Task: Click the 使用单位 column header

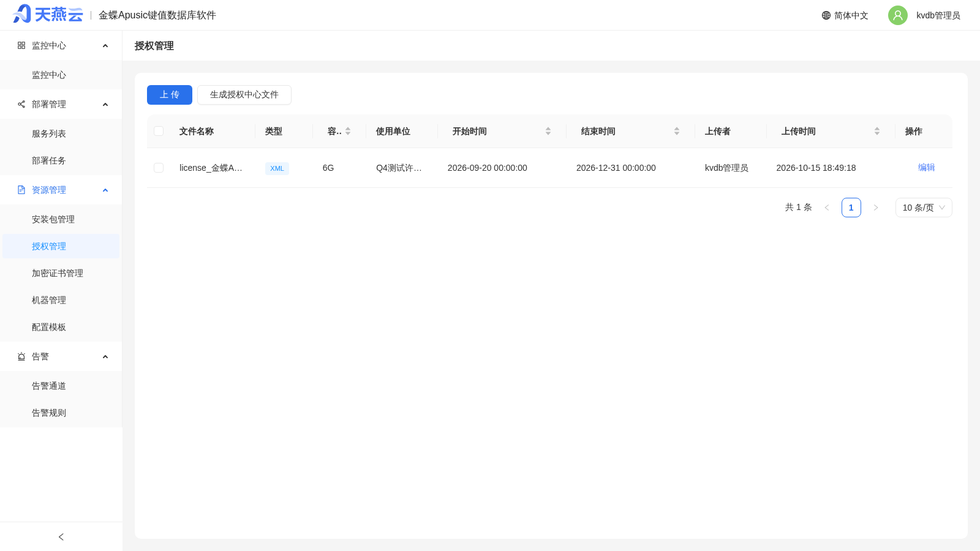Action: click(393, 131)
